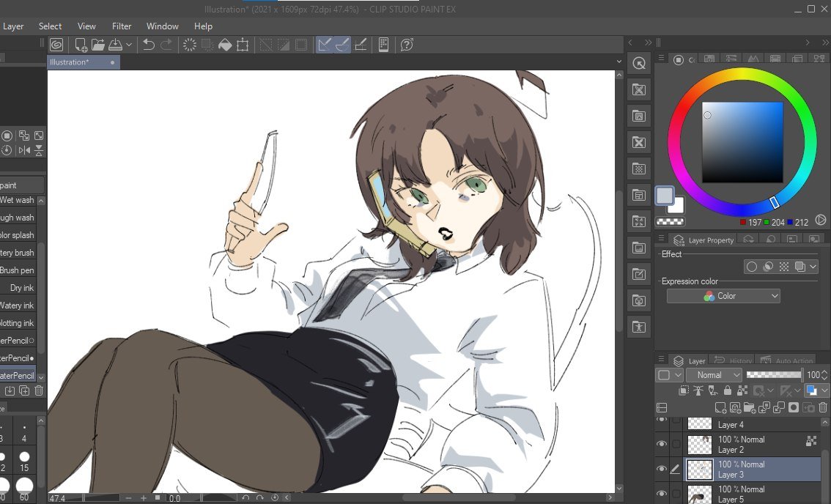Open the layer color dropdown in the Layer panel

[x=815, y=390]
